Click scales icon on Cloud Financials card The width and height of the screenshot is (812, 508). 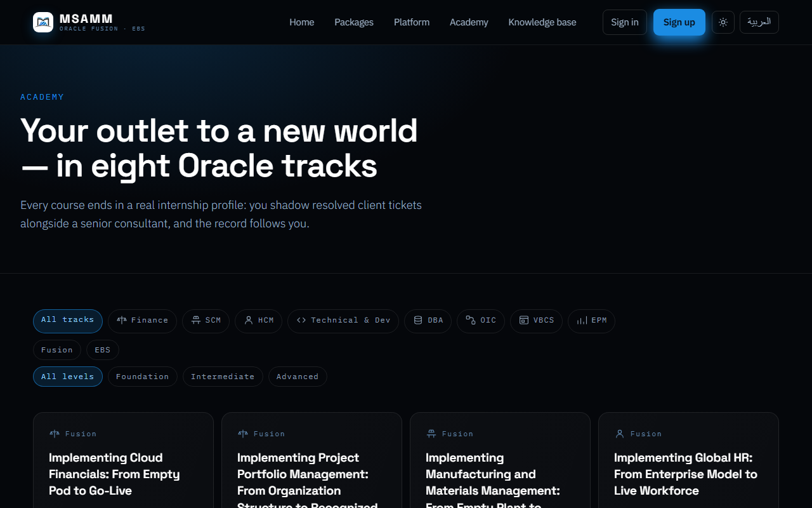[54, 434]
